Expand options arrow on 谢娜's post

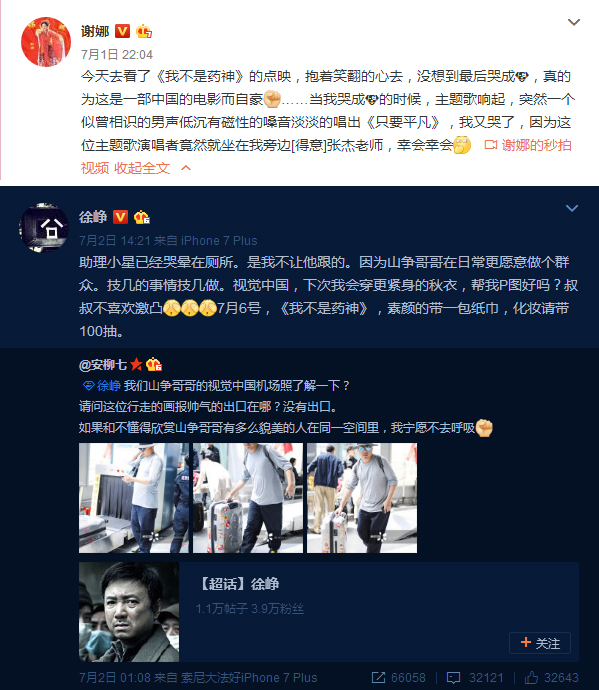[x=573, y=22]
